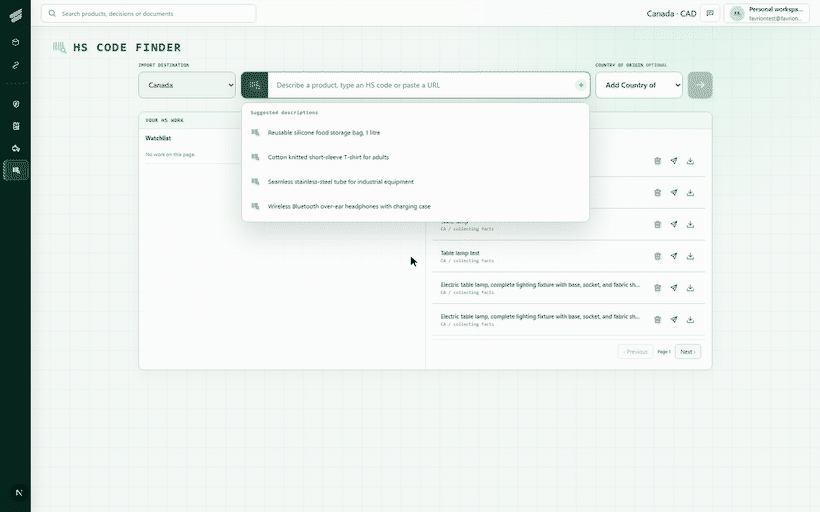Delete the 'Table lamp test' entry
The image size is (820, 512).
coord(657,256)
